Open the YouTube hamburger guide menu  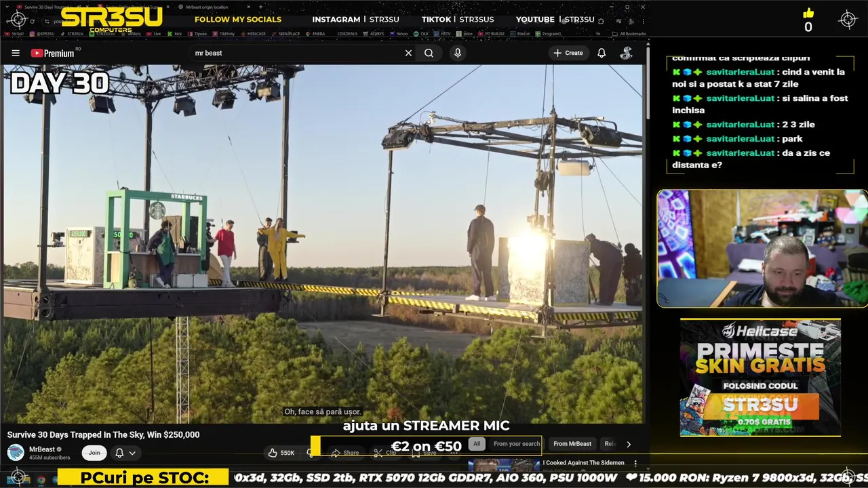[16, 53]
